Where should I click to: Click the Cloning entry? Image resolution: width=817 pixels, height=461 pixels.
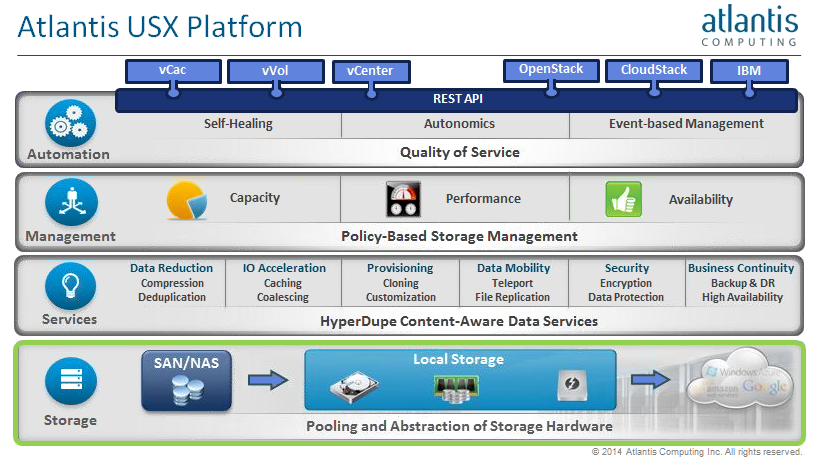(x=401, y=283)
